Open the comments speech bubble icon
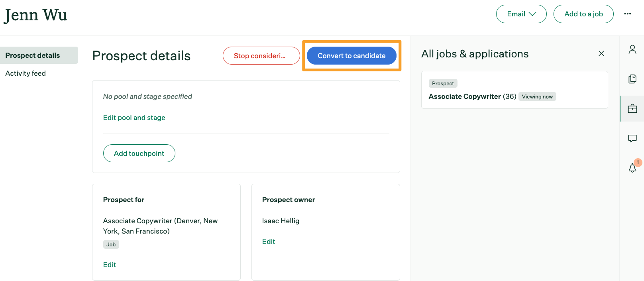This screenshot has width=644, height=281. point(632,138)
